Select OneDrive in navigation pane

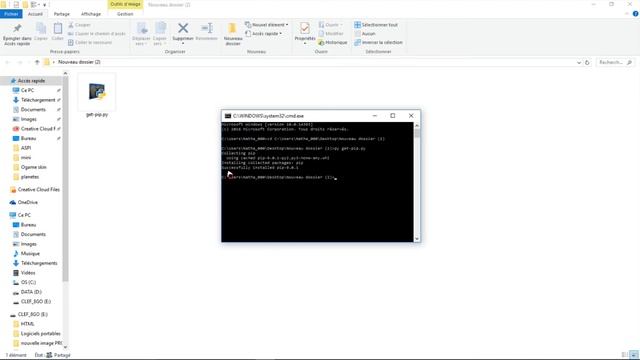(x=27, y=202)
